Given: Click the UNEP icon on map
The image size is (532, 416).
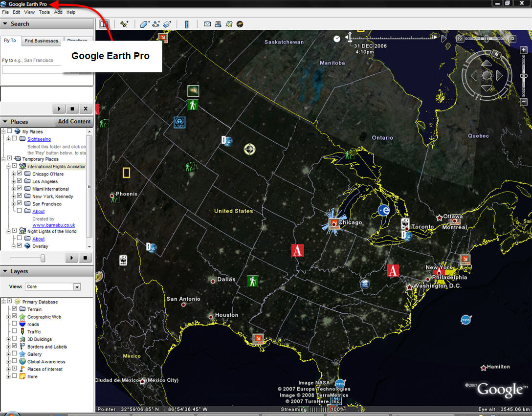Looking at the screenshot, I should click(x=179, y=122).
